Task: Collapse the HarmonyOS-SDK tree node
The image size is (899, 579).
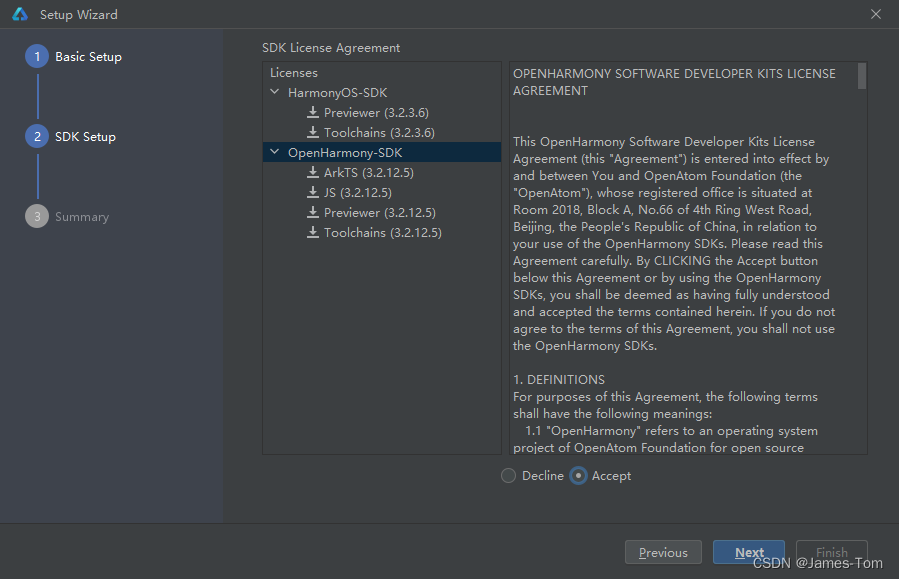Action: pyautogui.click(x=275, y=92)
